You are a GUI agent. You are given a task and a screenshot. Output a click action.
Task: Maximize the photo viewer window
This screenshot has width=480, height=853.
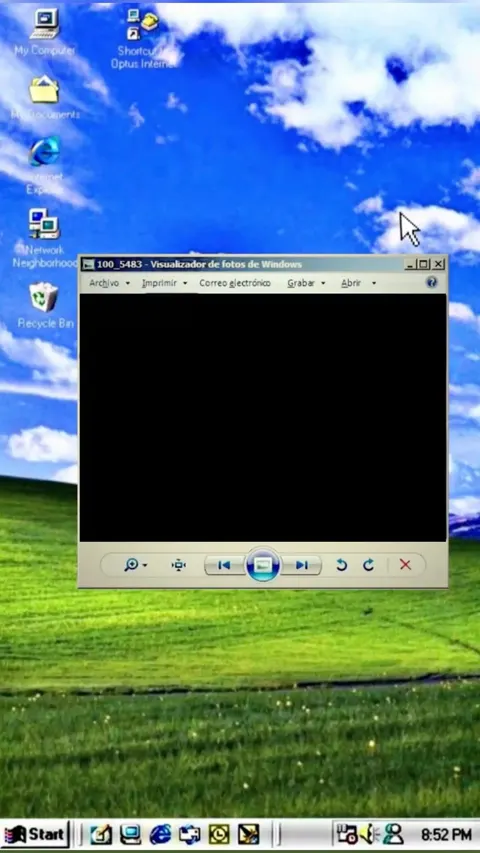[x=423, y=265]
